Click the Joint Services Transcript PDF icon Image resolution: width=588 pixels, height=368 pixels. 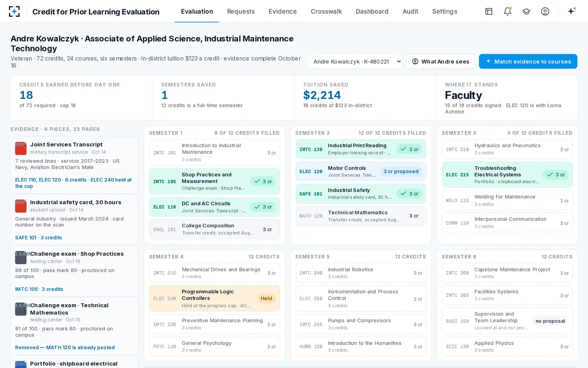[x=21, y=148]
